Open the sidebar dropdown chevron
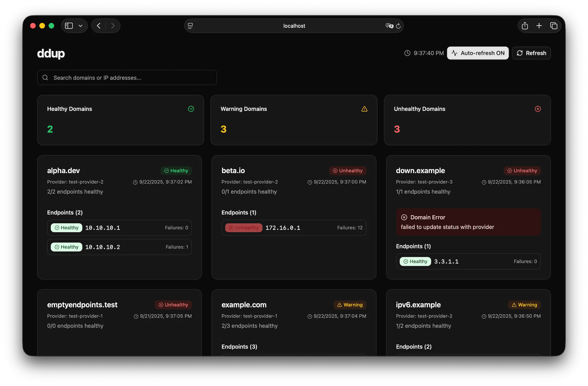Viewport: 588px width, 386px height. 80,26
